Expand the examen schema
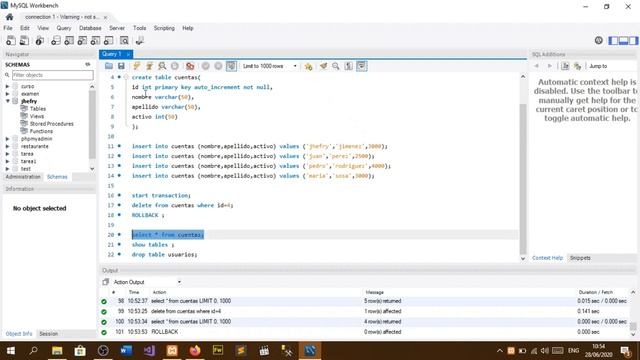The height and width of the screenshot is (360, 640). (7, 94)
